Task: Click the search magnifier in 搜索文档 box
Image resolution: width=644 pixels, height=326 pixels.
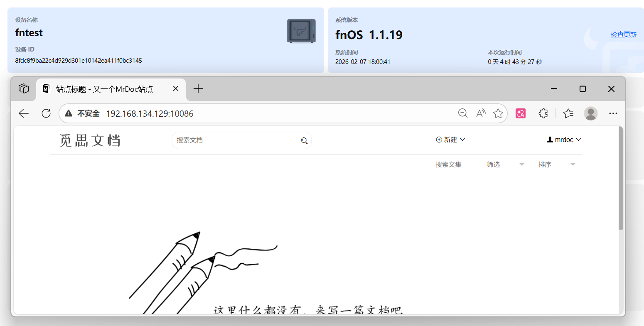Action: (x=304, y=141)
